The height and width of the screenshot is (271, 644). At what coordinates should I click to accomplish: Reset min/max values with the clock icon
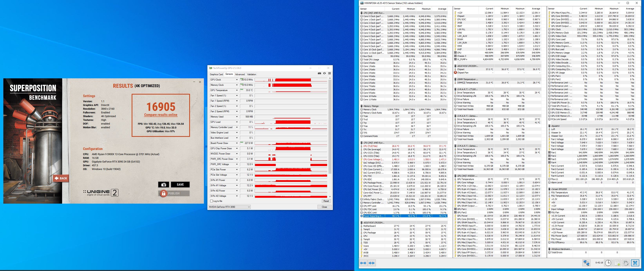(x=608, y=263)
